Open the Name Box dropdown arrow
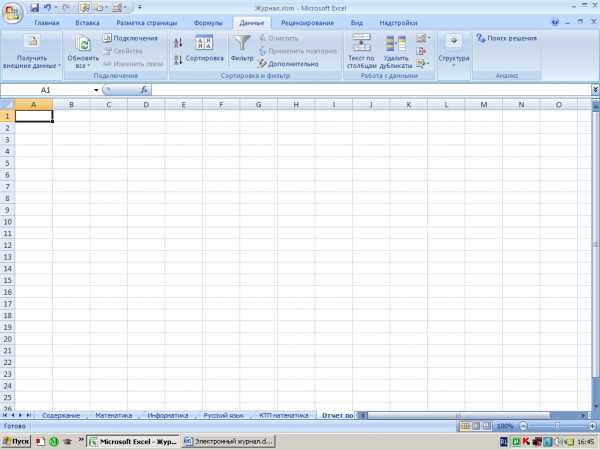Viewport: 600px width, 450px height. (x=96, y=90)
